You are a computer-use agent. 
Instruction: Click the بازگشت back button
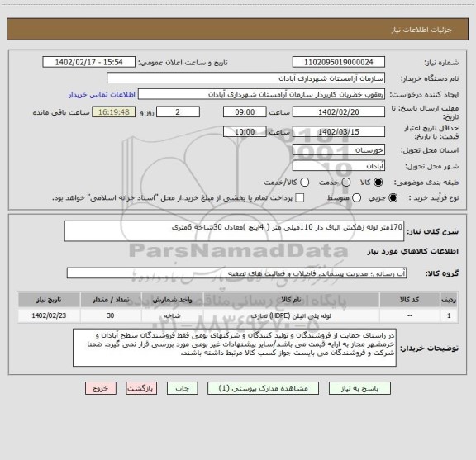click(x=141, y=388)
